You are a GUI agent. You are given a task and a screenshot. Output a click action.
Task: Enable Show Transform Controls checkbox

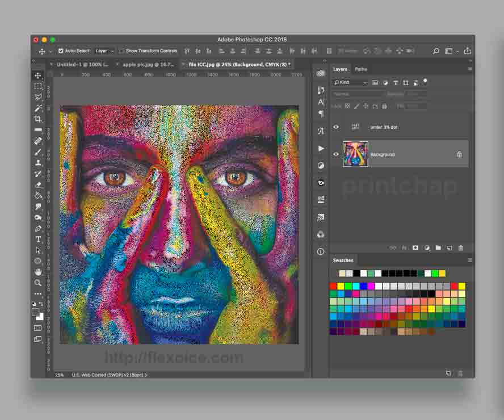(122, 51)
